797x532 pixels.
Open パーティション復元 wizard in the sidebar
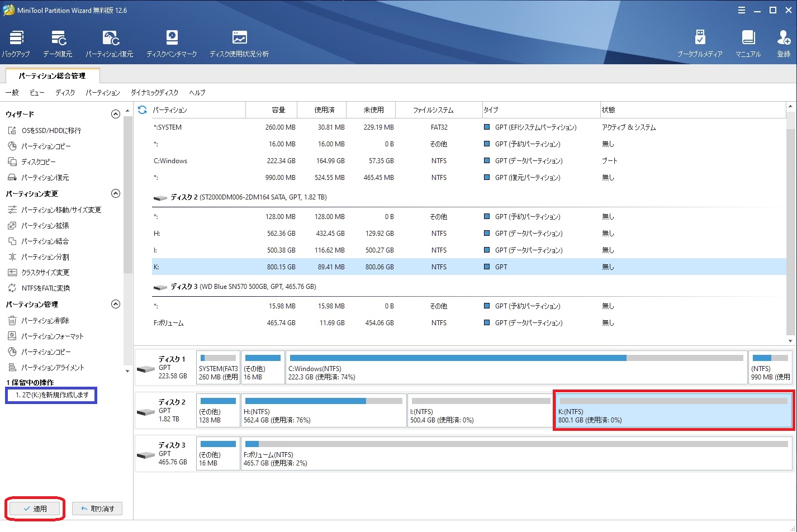38,177
